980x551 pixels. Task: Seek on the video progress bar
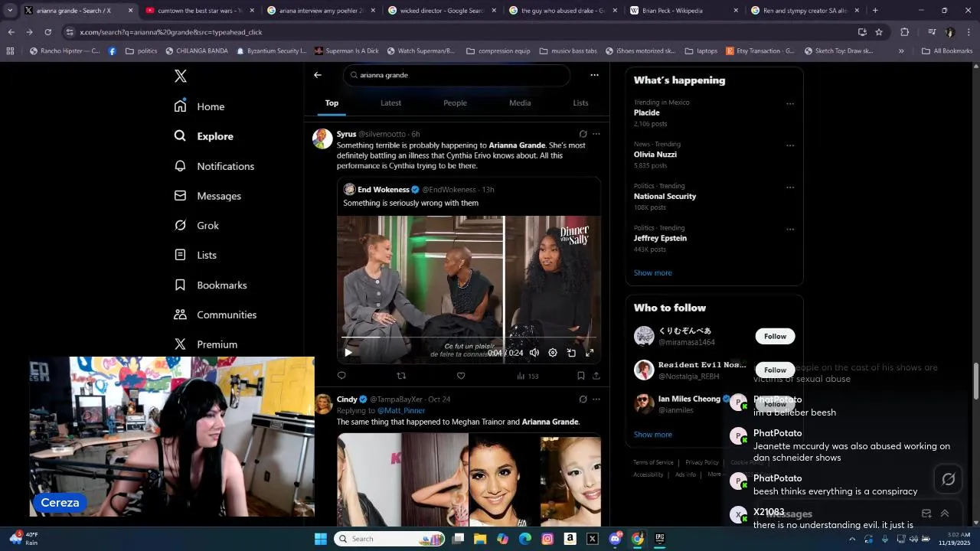pyautogui.click(x=469, y=337)
